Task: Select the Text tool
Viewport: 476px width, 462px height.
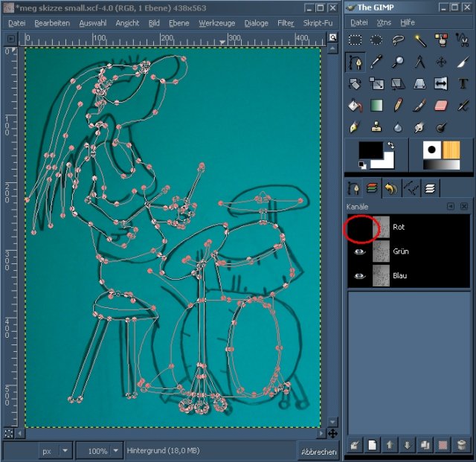Action: [x=463, y=84]
